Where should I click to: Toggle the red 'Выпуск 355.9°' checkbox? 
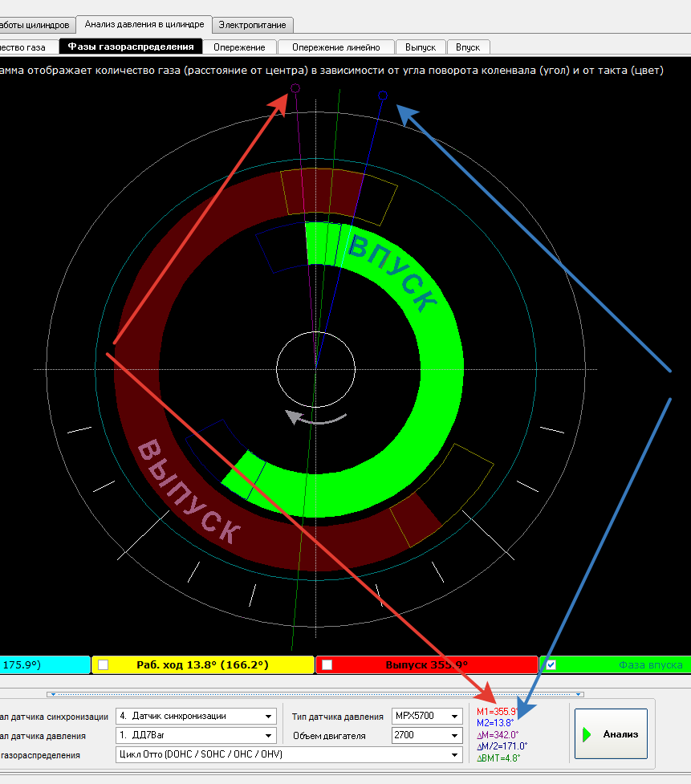[327, 664]
